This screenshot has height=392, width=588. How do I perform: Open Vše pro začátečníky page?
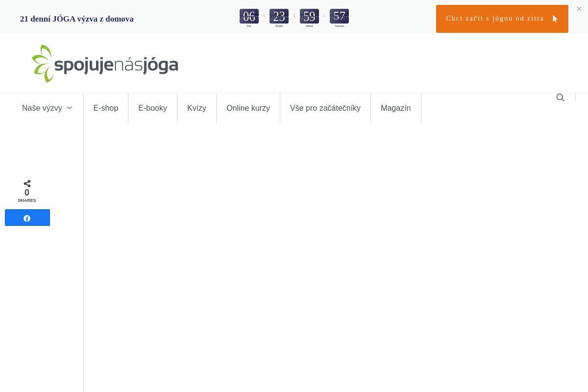(325, 108)
